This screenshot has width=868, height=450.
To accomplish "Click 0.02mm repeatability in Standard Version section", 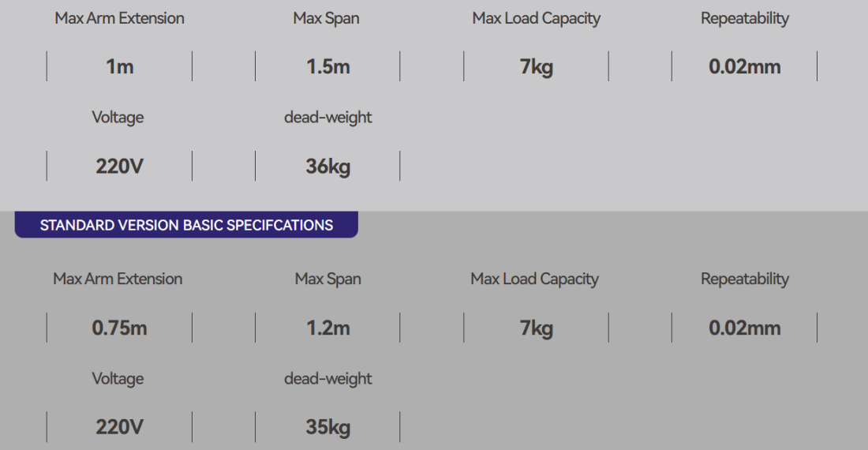I will pyautogui.click(x=744, y=328).
